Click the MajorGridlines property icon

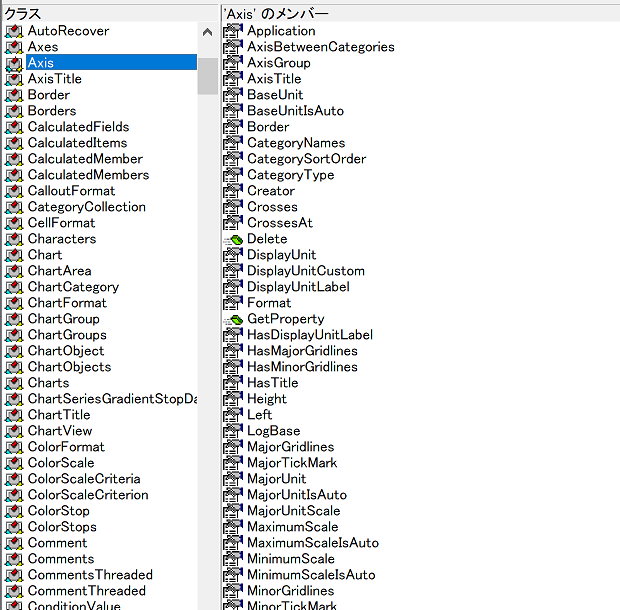pos(232,447)
